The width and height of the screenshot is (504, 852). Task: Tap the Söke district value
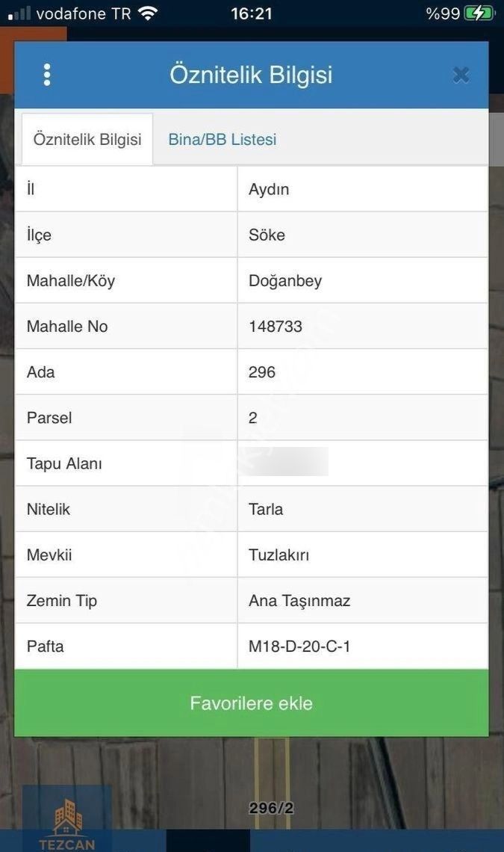pos(267,235)
